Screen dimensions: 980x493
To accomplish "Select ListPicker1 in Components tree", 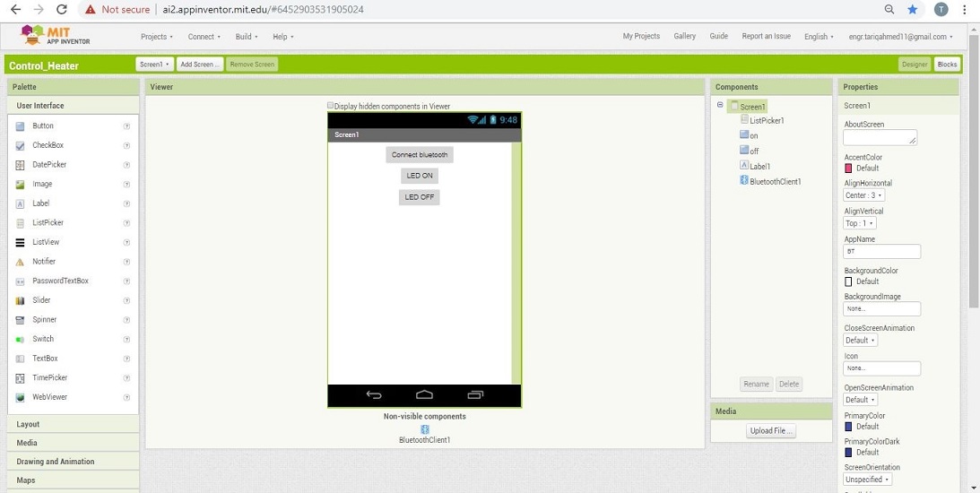I will [767, 121].
